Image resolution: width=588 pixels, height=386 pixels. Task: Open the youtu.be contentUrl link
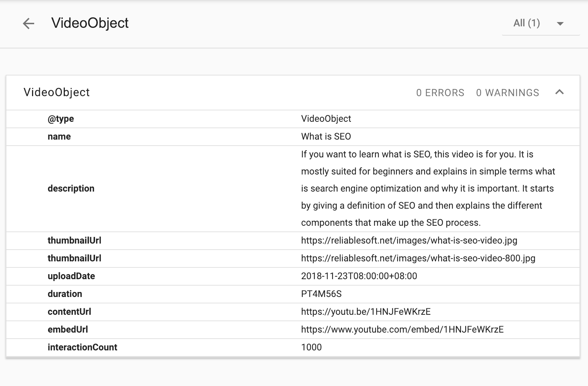pyautogui.click(x=366, y=312)
